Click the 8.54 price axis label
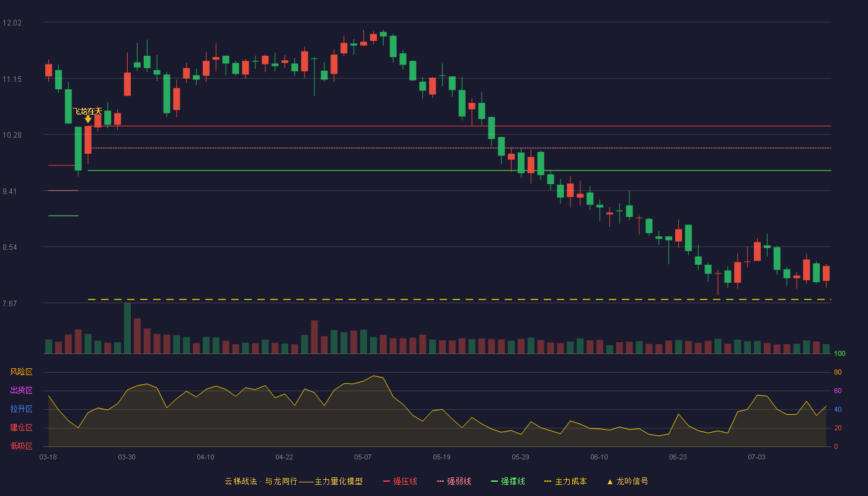This screenshot has width=868, height=496. click(10, 247)
